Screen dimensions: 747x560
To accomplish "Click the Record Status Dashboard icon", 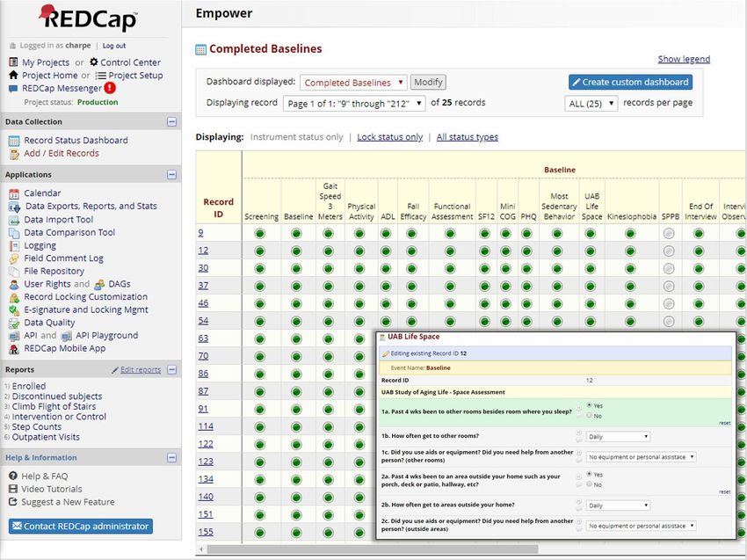I will [14, 141].
